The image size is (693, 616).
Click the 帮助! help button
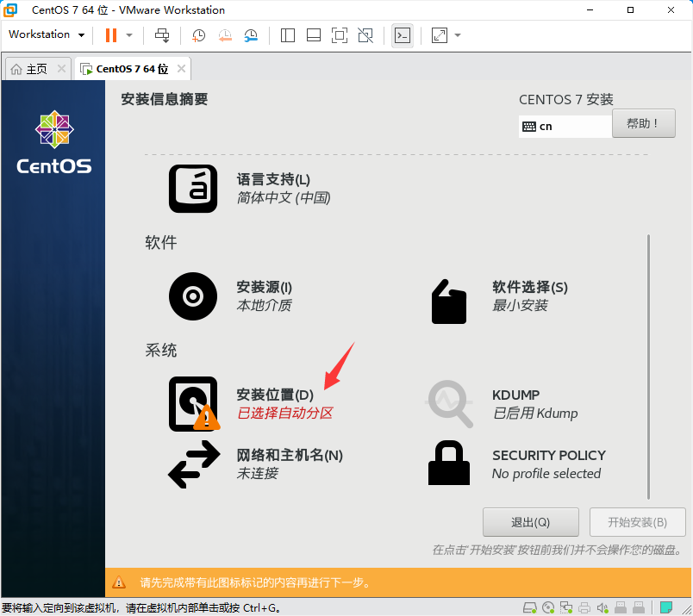(644, 123)
